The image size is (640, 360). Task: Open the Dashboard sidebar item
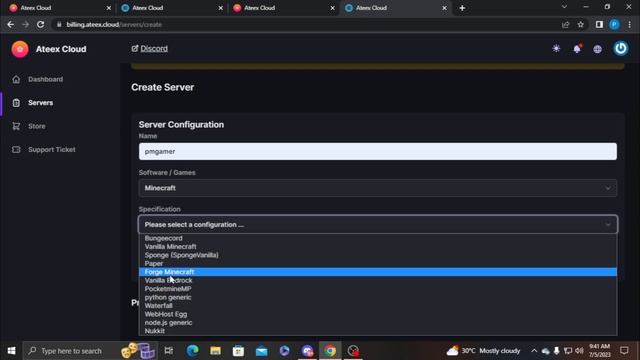coord(45,79)
